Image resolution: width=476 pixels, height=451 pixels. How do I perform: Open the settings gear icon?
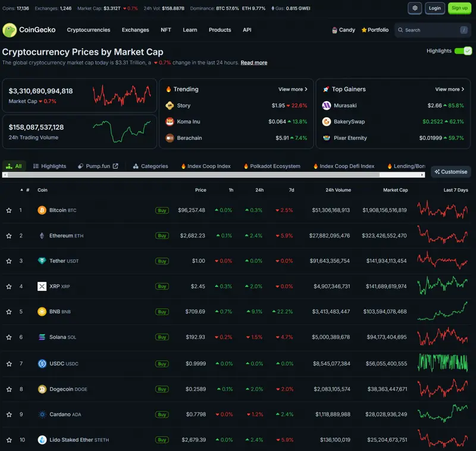point(415,8)
